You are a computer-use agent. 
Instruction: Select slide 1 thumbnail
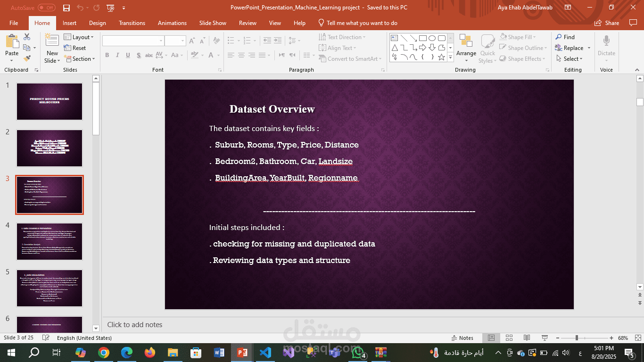(x=50, y=101)
